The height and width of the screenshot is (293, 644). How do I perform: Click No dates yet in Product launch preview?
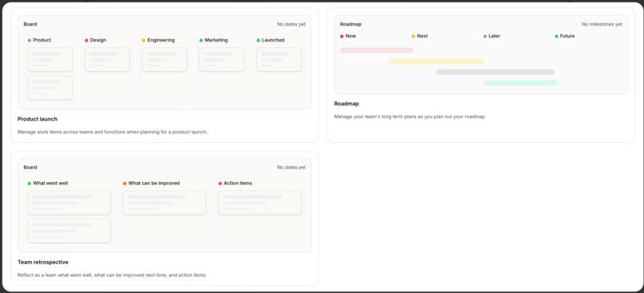coord(291,24)
